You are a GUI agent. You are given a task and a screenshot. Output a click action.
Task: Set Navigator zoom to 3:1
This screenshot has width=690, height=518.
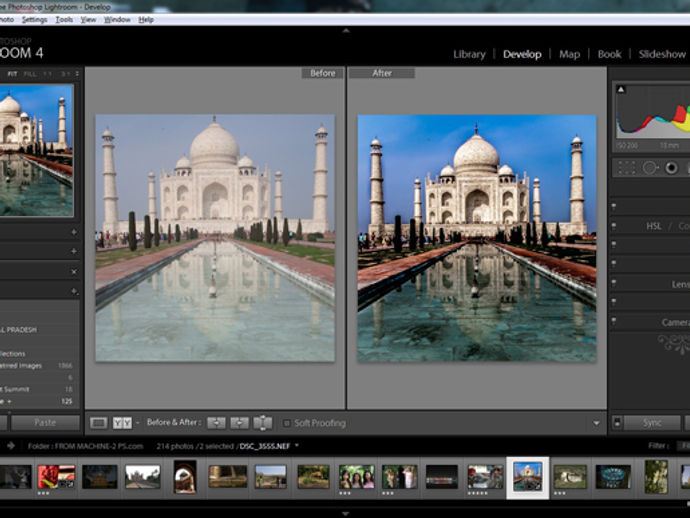[66, 74]
